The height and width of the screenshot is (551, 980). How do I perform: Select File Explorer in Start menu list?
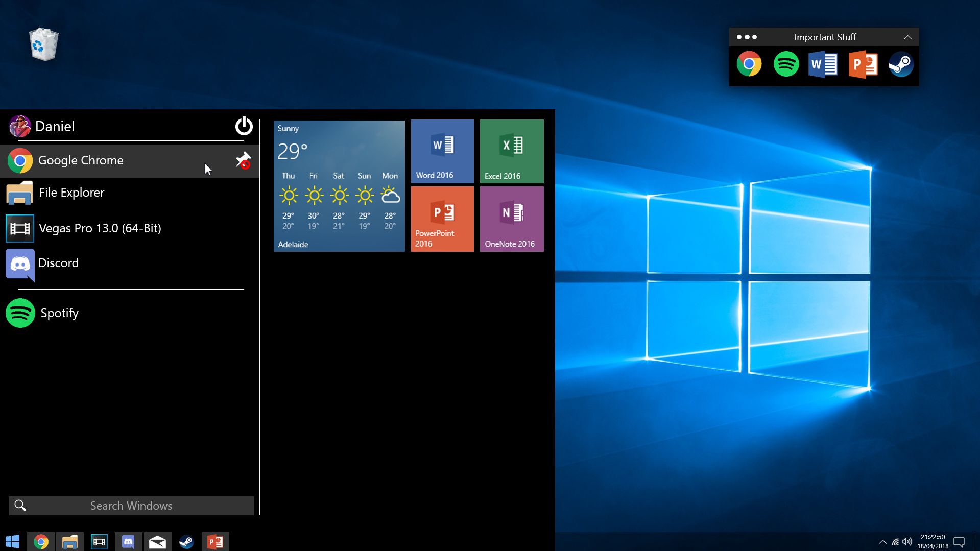click(71, 193)
